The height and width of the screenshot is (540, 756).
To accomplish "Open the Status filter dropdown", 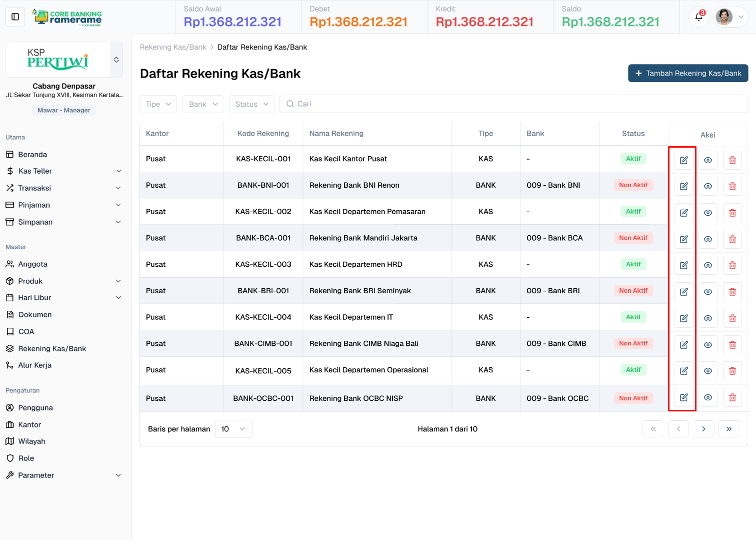I will [x=251, y=104].
